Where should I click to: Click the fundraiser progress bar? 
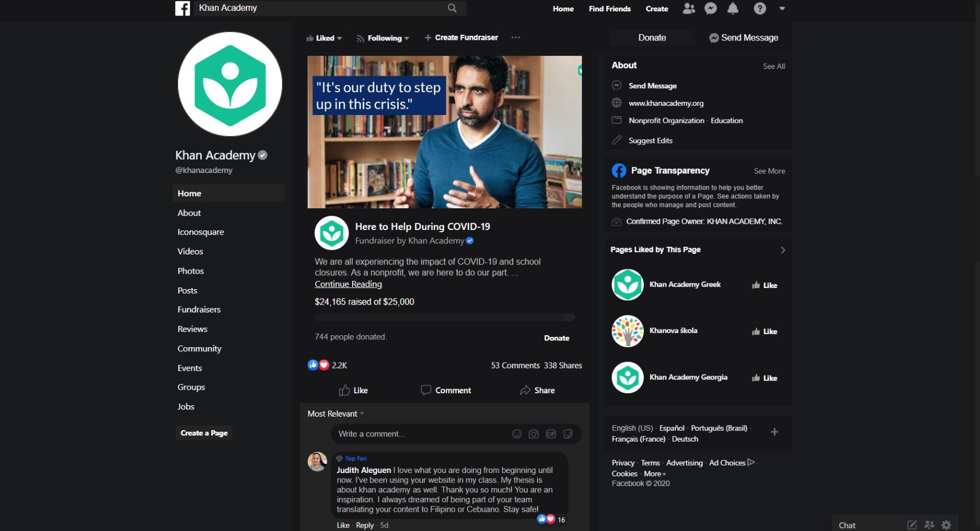[445, 318]
